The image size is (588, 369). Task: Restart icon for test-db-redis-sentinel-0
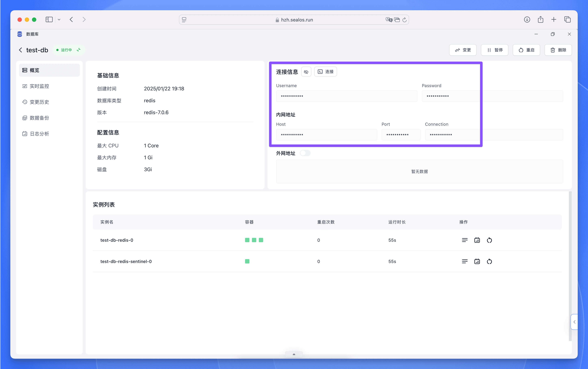point(489,262)
